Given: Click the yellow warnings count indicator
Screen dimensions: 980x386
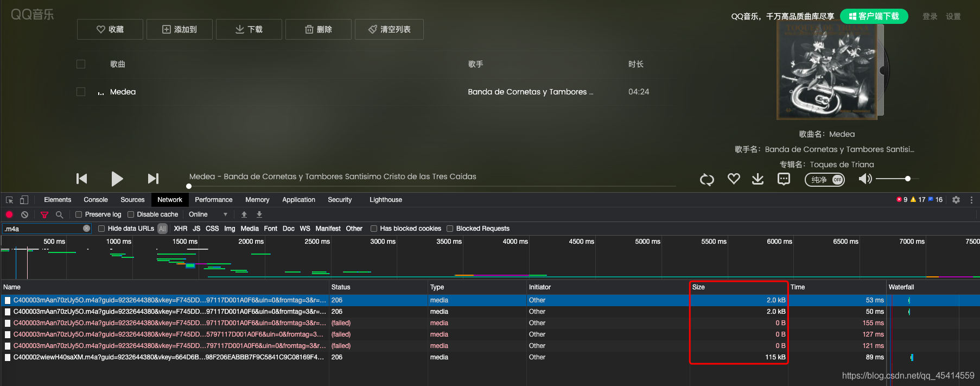Looking at the screenshot, I should (x=918, y=200).
